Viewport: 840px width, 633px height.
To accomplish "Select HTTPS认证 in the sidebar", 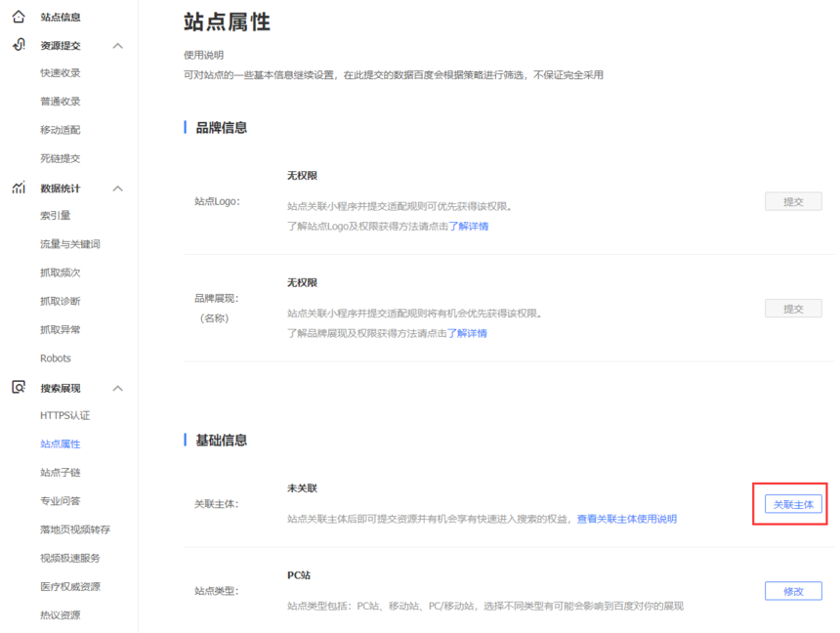I will tap(64, 415).
